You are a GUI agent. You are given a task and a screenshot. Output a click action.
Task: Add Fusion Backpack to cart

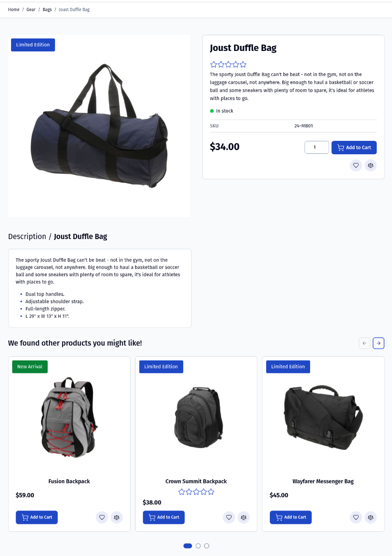(x=37, y=518)
